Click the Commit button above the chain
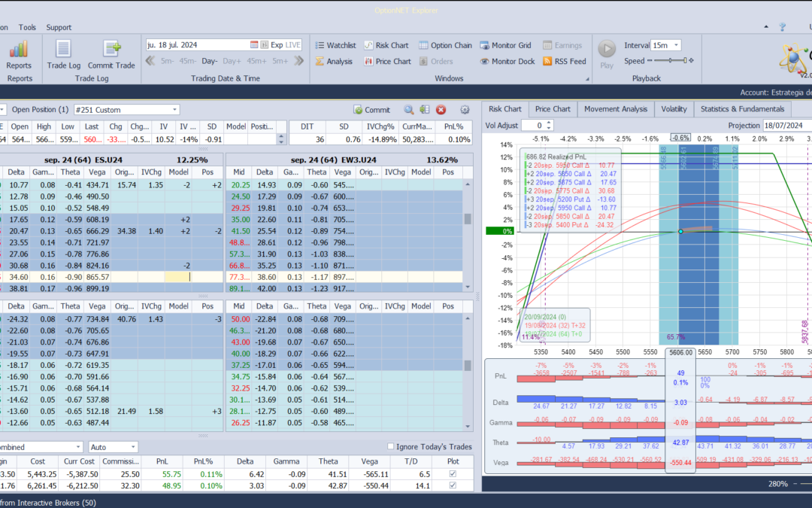812x508 pixels. pyautogui.click(x=371, y=110)
